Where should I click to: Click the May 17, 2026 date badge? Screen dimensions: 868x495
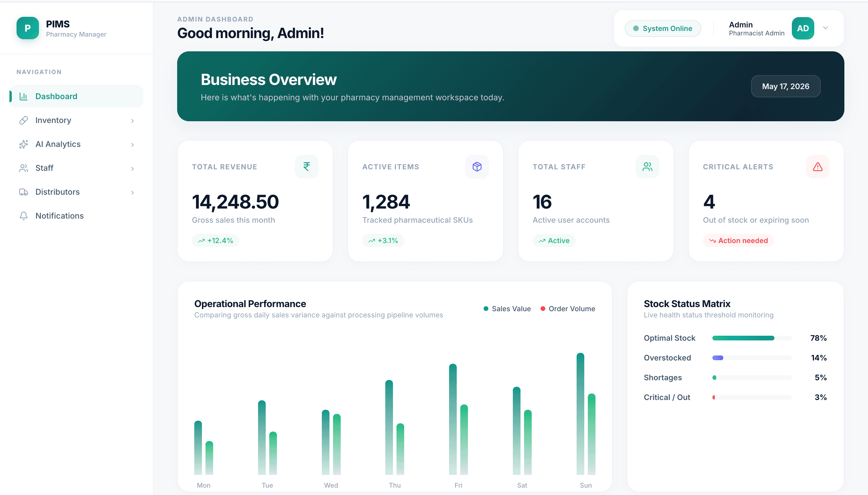click(x=785, y=86)
